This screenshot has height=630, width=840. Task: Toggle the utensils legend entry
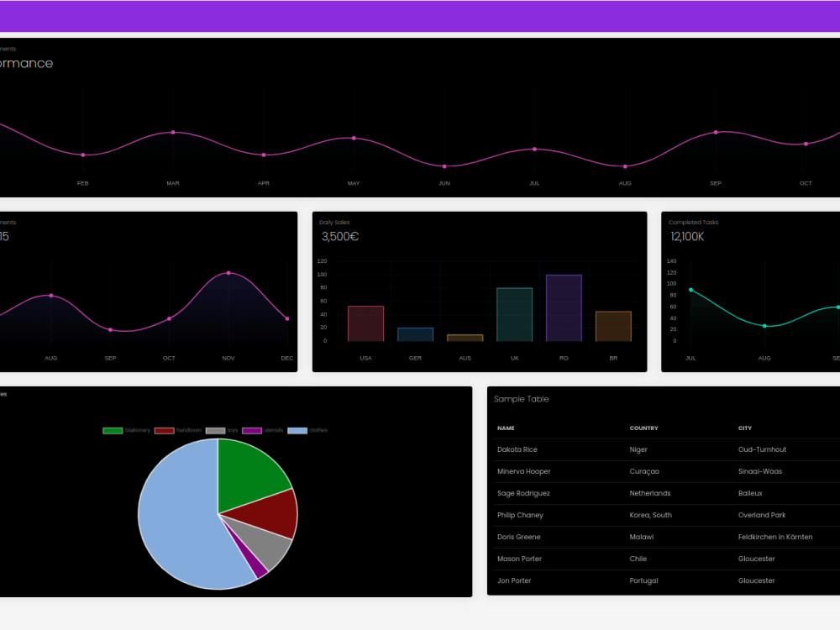click(x=273, y=430)
